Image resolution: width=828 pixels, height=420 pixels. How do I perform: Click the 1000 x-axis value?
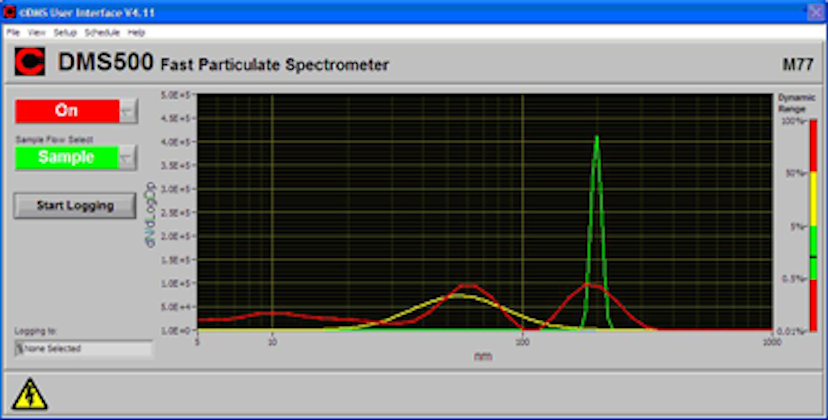(771, 342)
